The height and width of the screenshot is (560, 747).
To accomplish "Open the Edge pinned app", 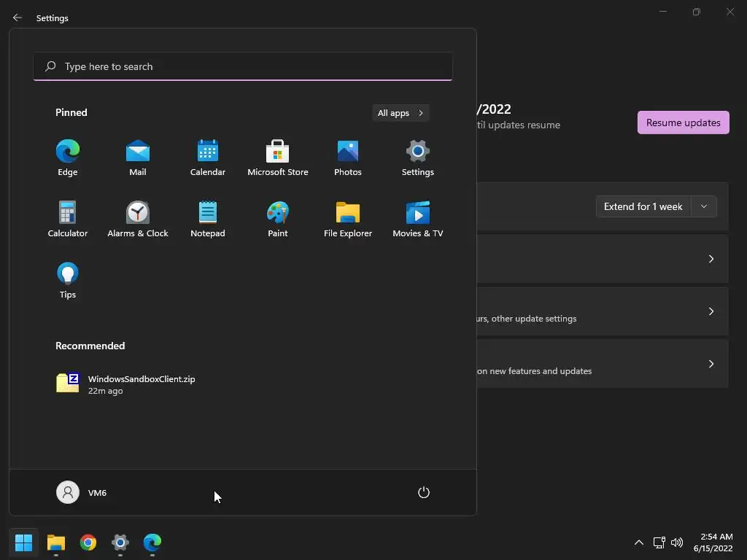I will [68, 157].
